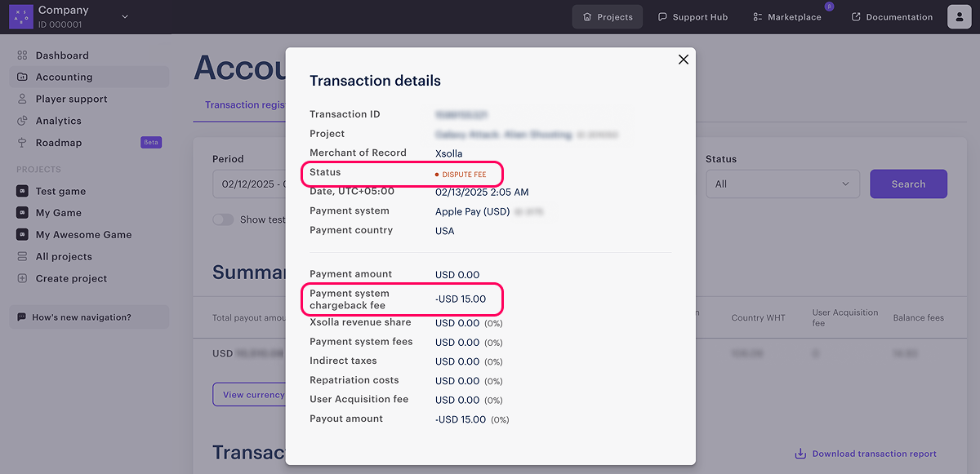Image resolution: width=980 pixels, height=474 pixels.
Task: Open Player support in the sidebar
Action: (x=71, y=99)
